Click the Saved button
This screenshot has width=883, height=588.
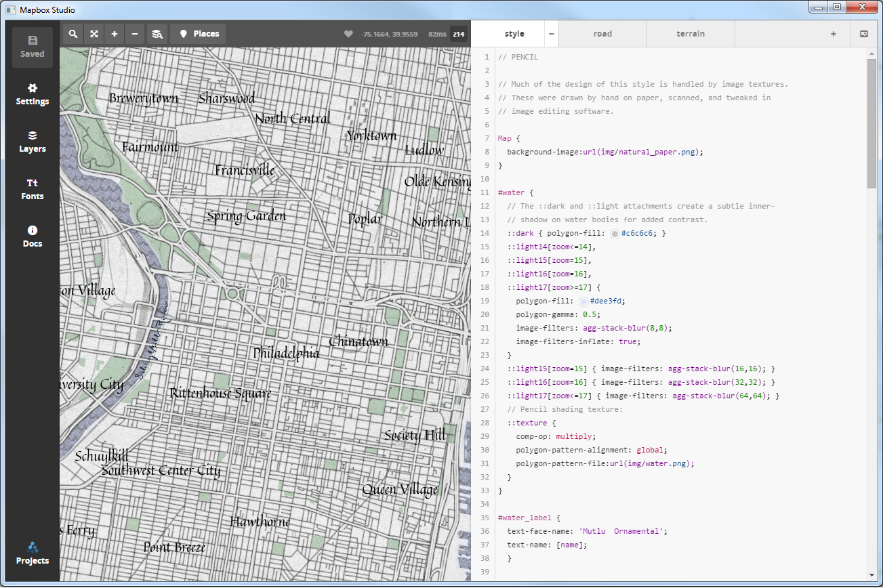coord(33,47)
